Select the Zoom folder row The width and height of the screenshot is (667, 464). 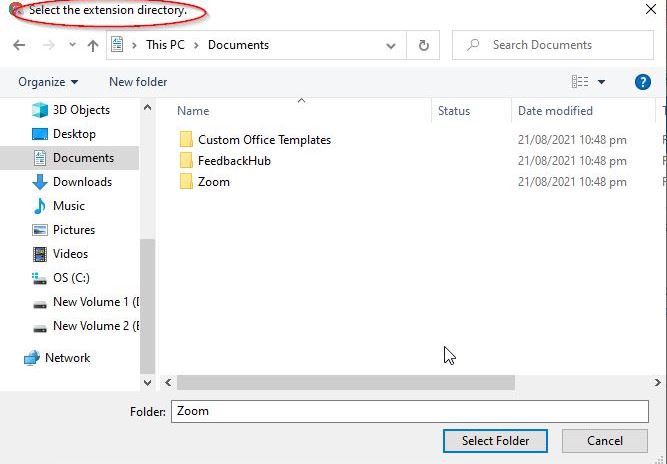(x=214, y=182)
